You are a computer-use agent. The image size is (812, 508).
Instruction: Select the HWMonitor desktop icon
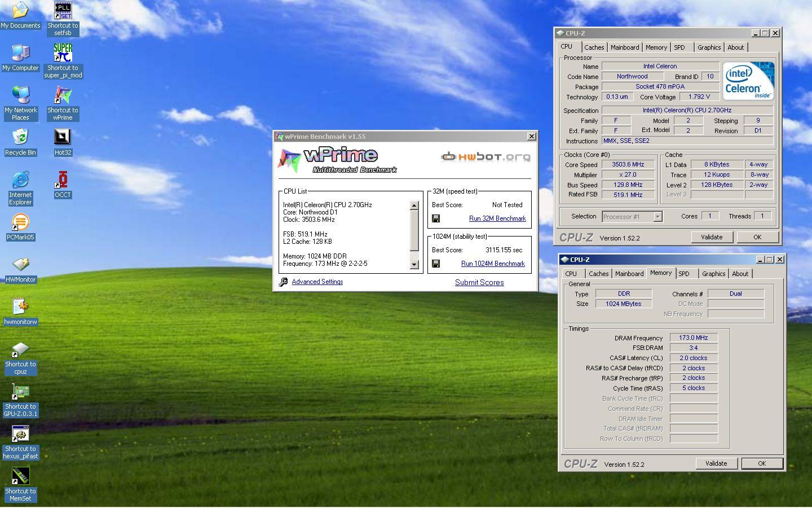(x=20, y=269)
